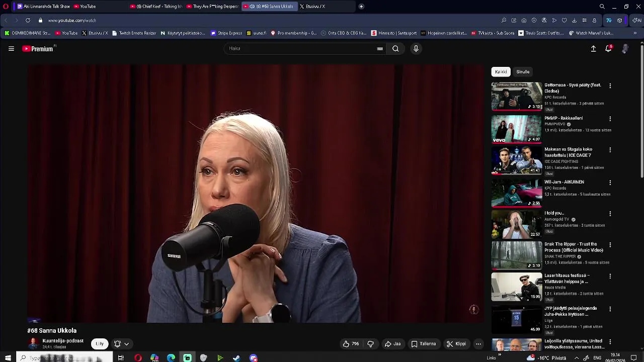Select the Sinulle filter chip
Image resolution: width=644 pixels, height=362 pixels.
[x=523, y=72]
